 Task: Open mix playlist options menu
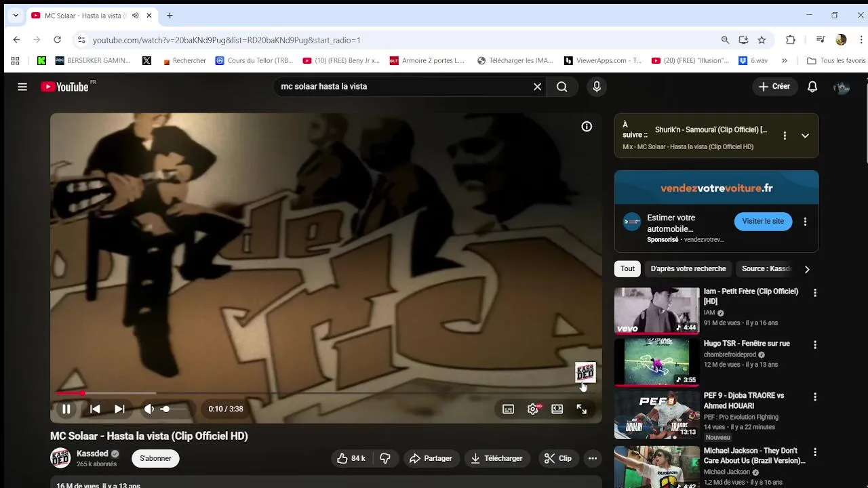click(785, 136)
